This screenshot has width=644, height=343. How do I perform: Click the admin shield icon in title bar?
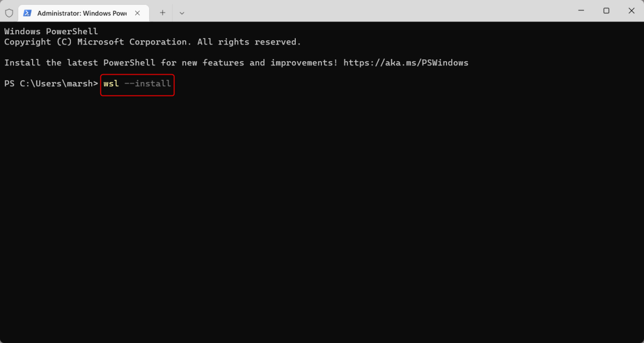coord(9,12)
